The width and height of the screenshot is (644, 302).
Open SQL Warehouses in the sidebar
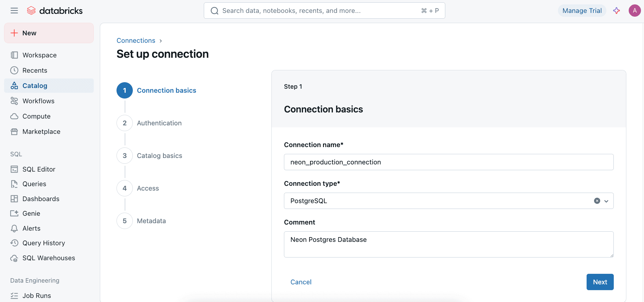[x=49, y=258]
